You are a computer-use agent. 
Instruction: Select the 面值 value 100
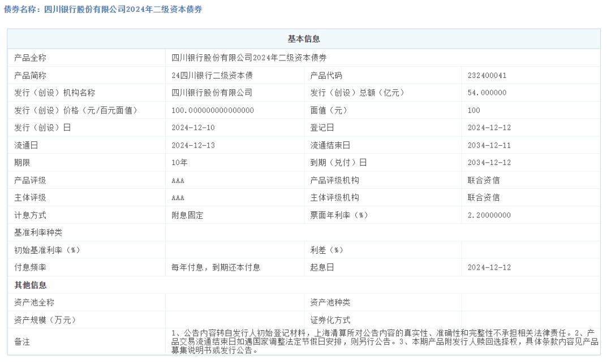pos(474,111)
